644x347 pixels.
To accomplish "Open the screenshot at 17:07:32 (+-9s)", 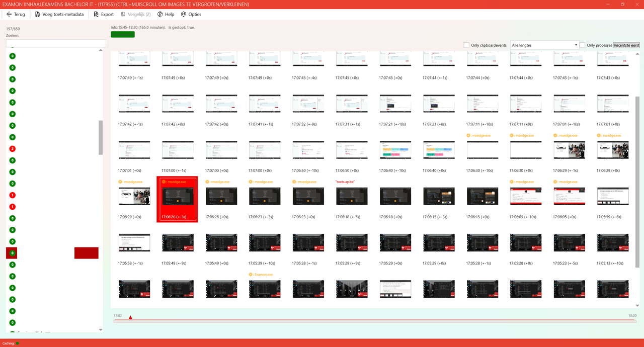I will (308, 104).
